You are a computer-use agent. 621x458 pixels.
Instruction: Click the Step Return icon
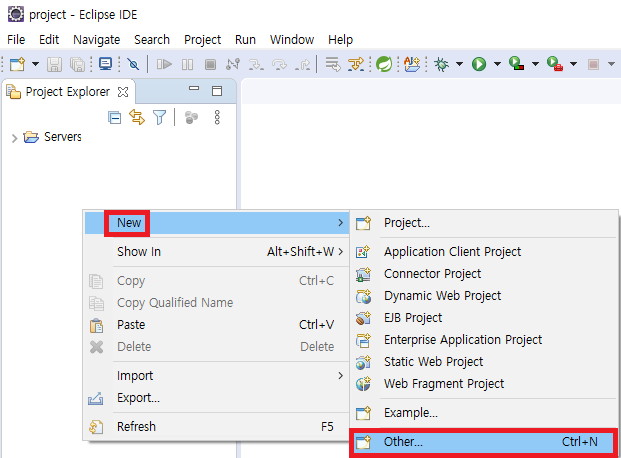(303, 64)
